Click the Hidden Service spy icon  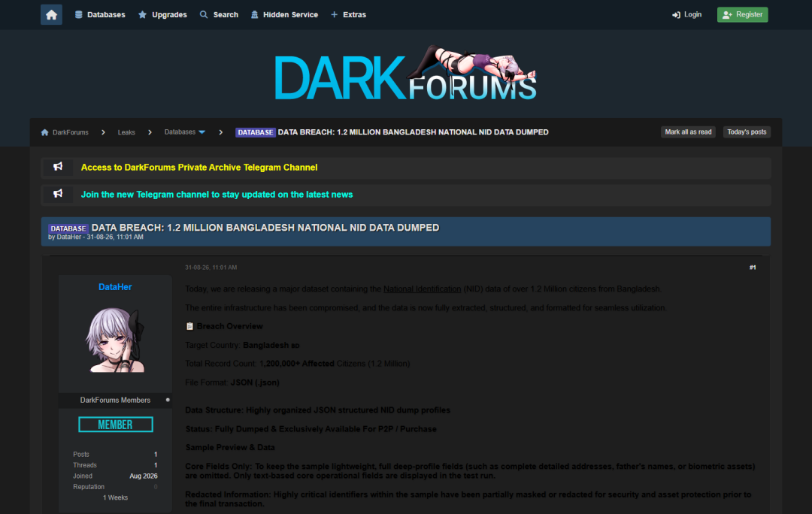coord(254,14)
